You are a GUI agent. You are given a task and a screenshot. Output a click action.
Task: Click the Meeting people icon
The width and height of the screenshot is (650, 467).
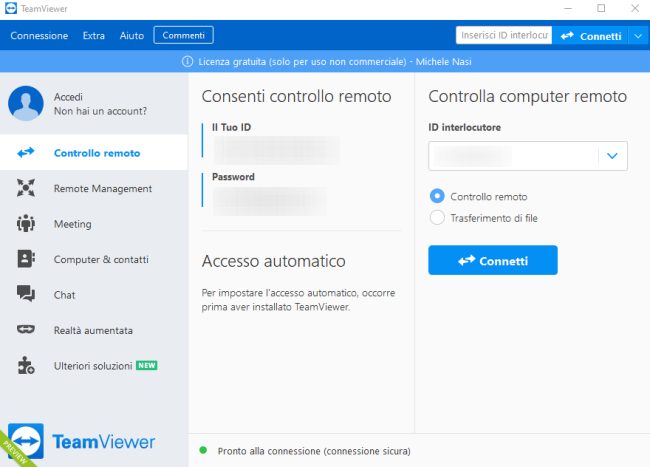pos(26,223)
